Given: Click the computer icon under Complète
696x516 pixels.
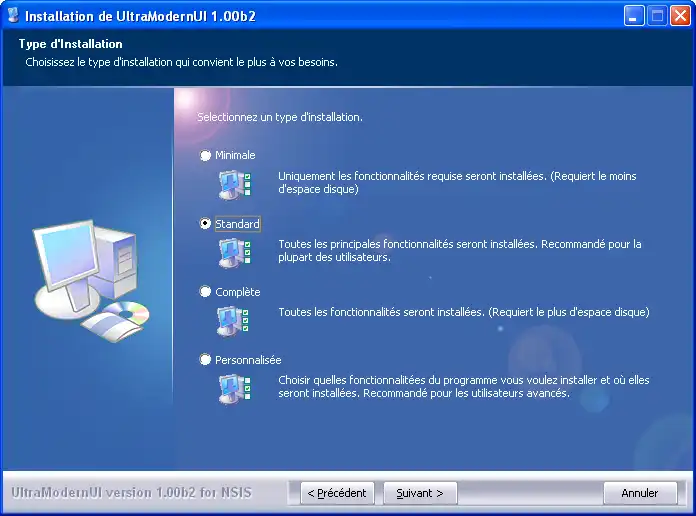Looking at the screenshot, I should [233, 321].
